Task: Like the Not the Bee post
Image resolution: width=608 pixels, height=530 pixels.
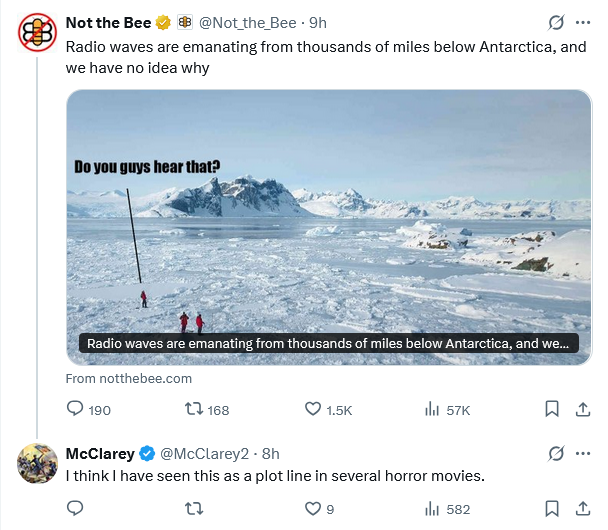Action: pos(313,409)
